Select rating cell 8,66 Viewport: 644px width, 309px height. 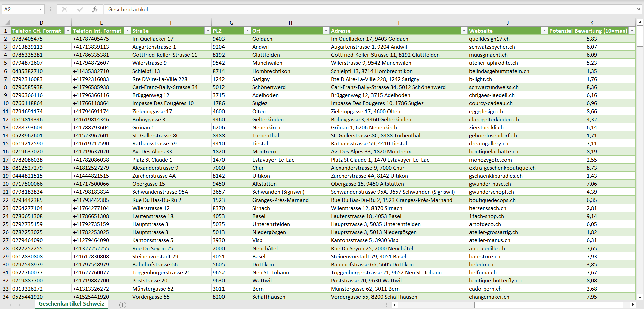[x=592, y=111]
